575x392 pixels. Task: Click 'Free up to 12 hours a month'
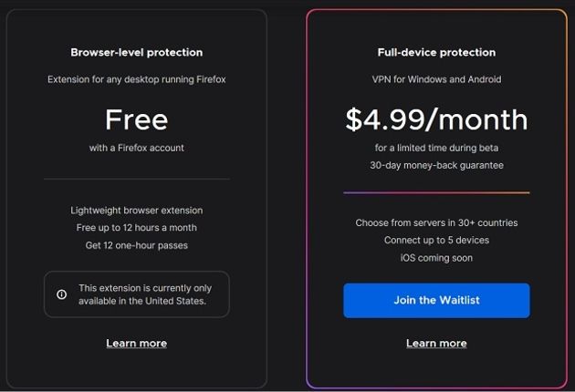tap(136, 228)
